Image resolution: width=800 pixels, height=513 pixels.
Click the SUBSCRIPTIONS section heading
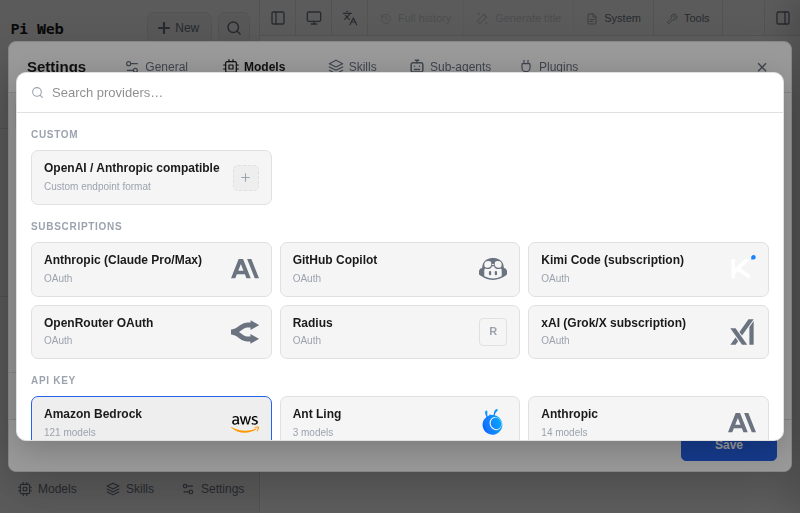point(77,226)
